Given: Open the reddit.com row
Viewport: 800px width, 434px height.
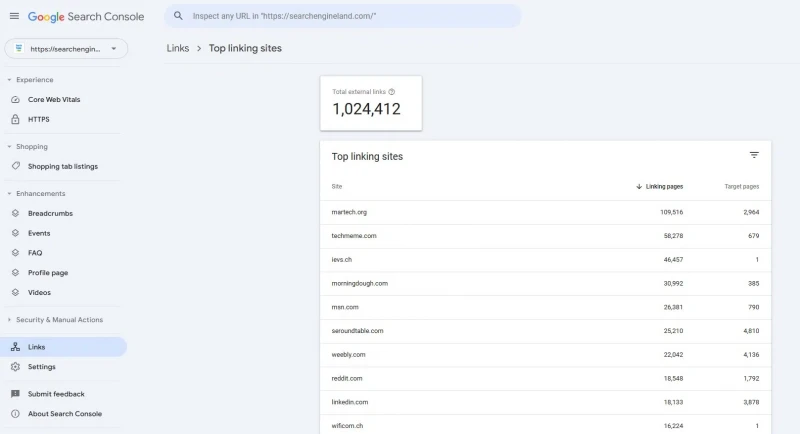Looking at the screenshot, I should point(545,379).
